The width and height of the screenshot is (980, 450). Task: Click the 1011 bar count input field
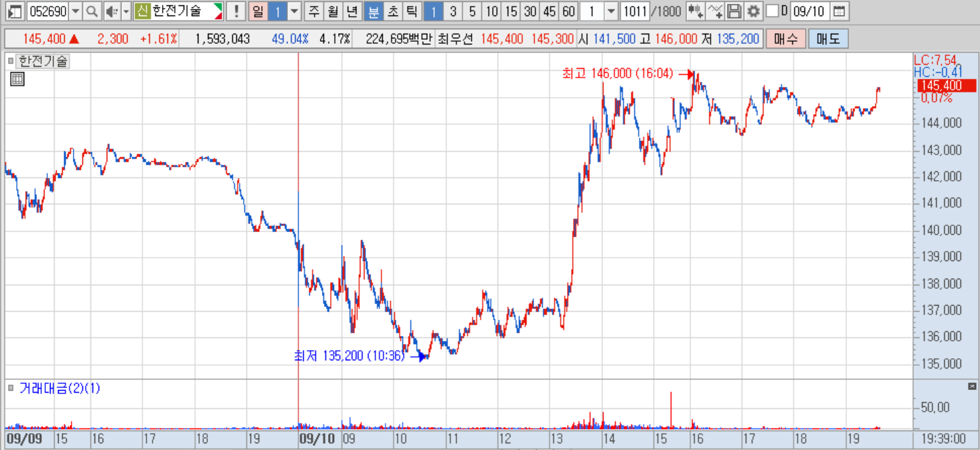click(634, 11)
